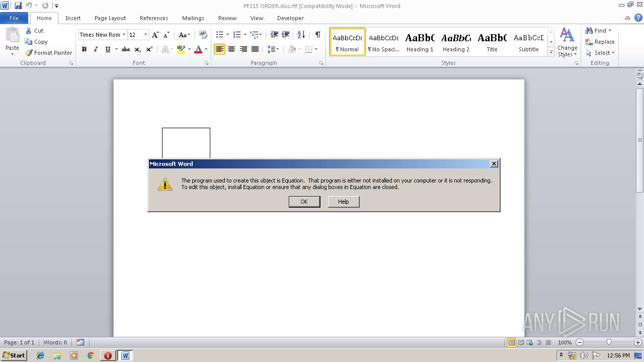
Task: Click the Multilevel List icon
Action: [255, 35]
